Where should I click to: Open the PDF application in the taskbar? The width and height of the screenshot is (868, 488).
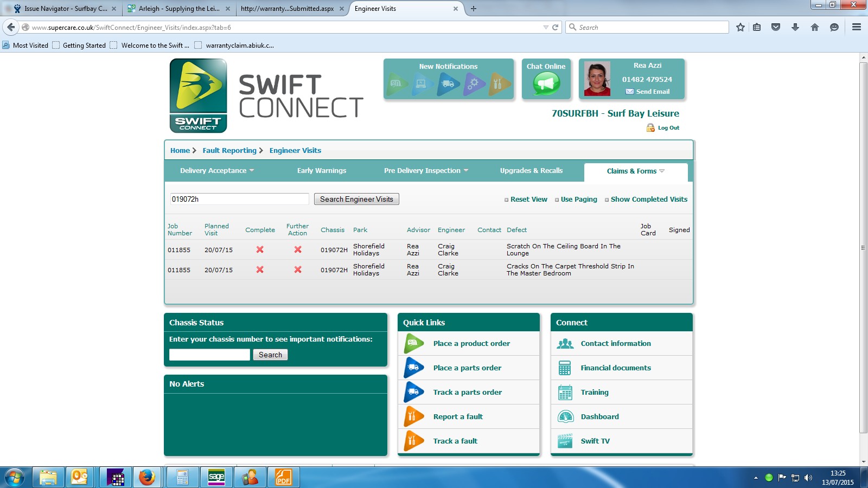[x=283, y=477]
